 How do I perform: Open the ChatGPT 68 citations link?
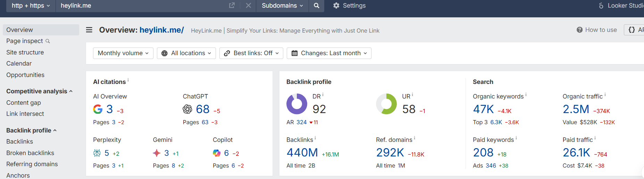coord(203,109)
